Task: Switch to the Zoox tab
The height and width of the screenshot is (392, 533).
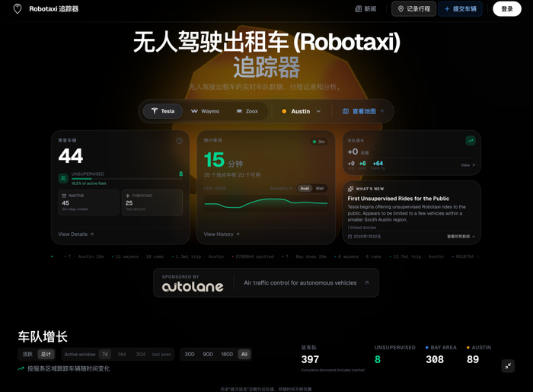Action: (247, 111)
